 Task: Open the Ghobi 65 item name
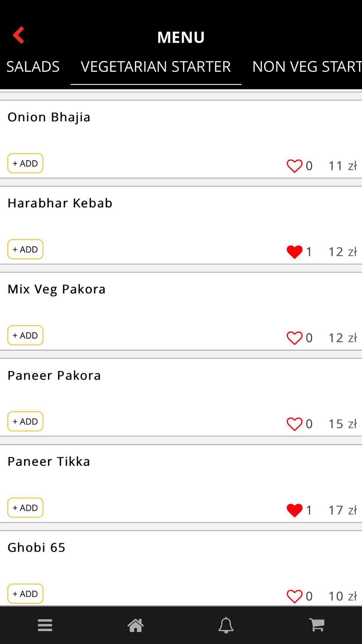[37, 548]
